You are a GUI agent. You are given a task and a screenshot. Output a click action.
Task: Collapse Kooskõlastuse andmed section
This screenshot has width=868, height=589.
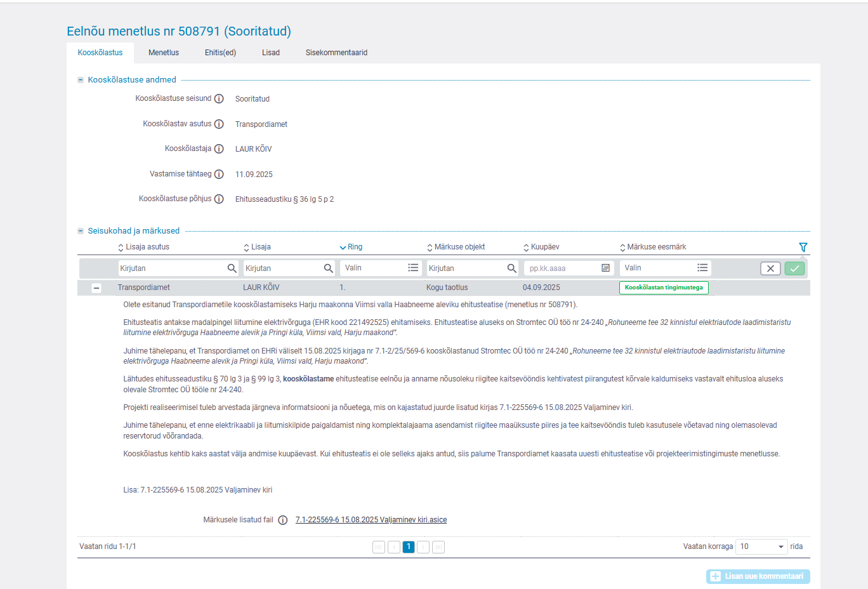point(81,80)
